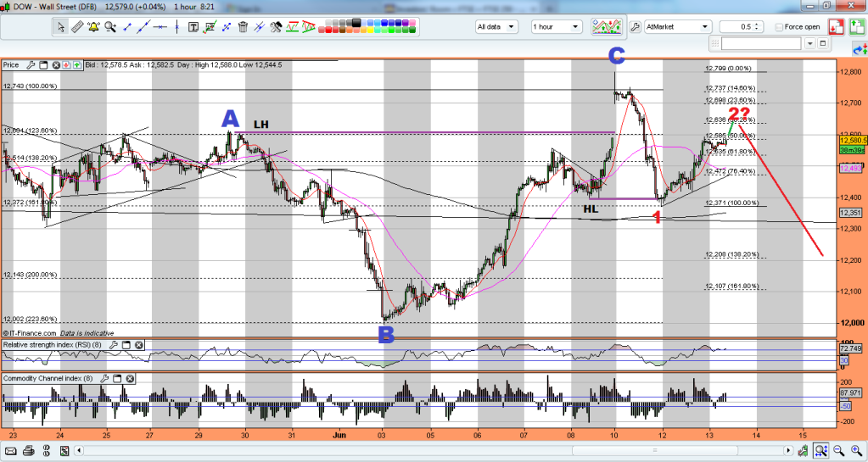Click the scroll left arrow button
Screen dimensions: 868x462
click(79, 451)
